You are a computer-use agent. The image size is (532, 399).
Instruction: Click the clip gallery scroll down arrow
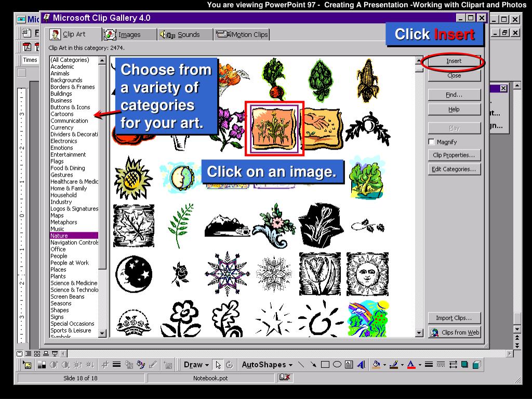(419, 333)
